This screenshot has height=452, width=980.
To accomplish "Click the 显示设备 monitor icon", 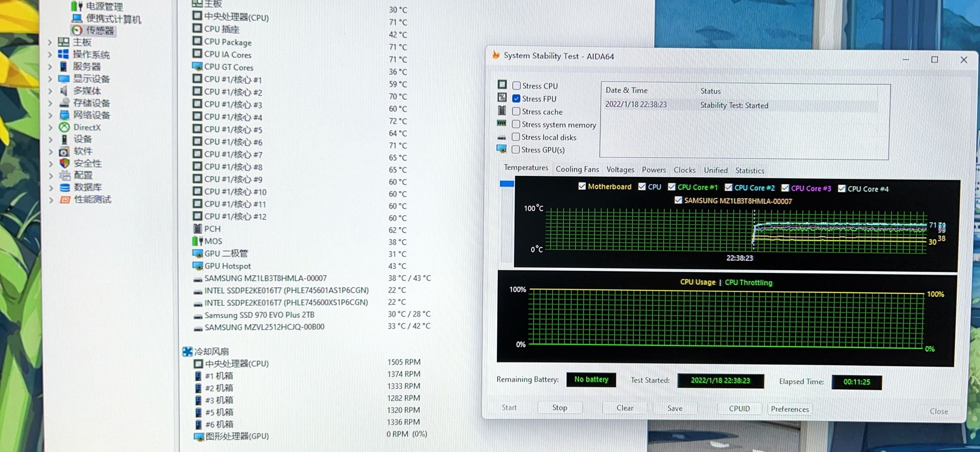I will click(64, 78).
